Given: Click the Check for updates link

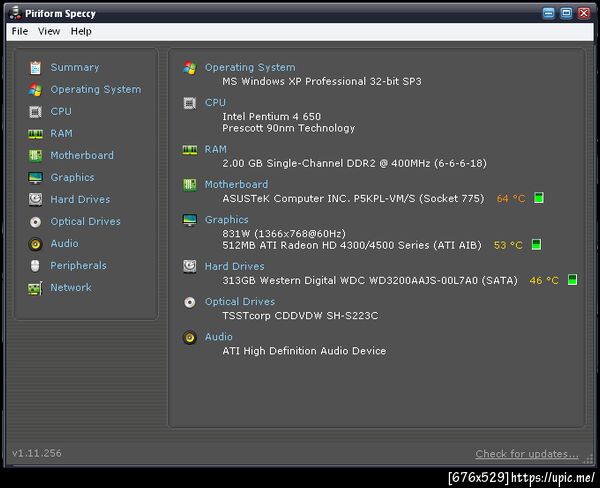Looking at the screenshot, I should [x=527, y=454].
